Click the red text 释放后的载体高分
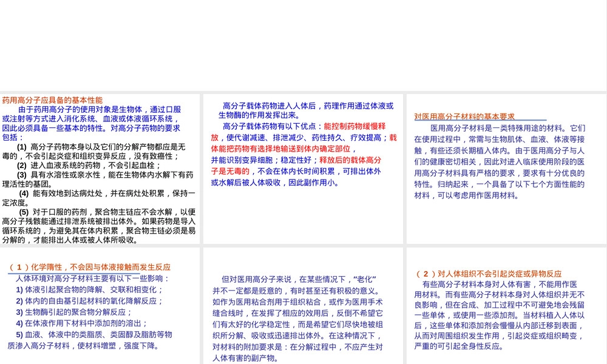 (x=350, y=160)
